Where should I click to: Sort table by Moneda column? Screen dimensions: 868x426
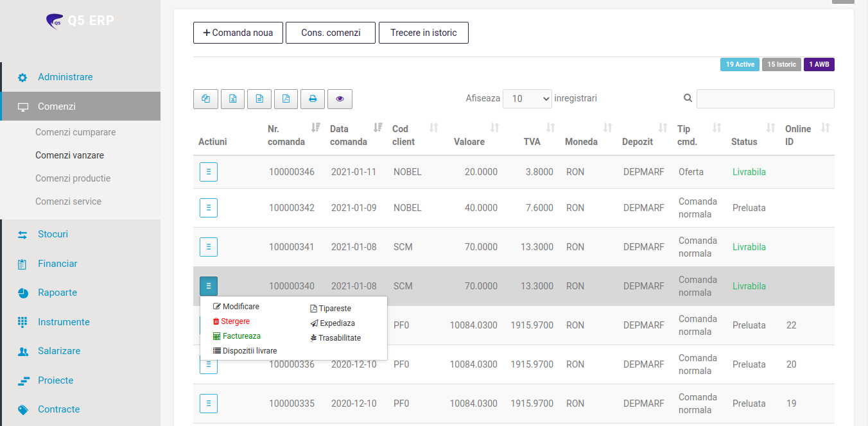click(x=588, y=135)
